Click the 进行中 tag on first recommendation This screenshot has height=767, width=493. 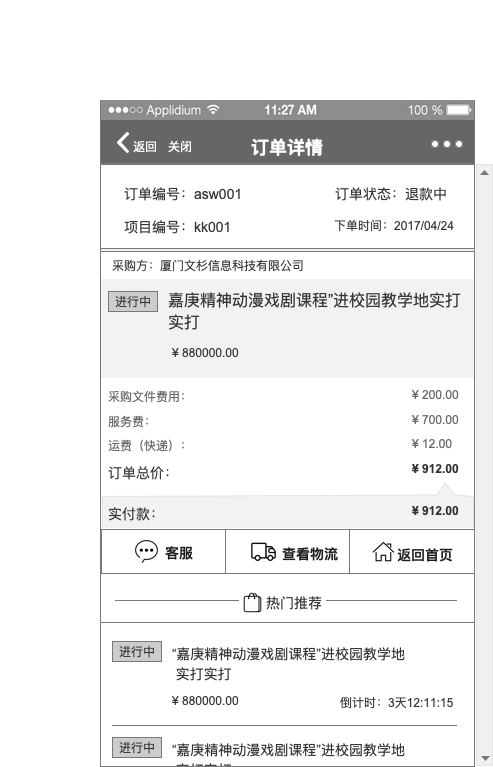(137, 652)
